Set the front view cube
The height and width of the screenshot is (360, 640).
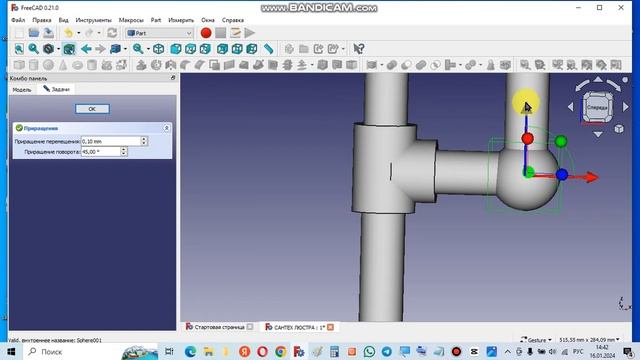tap(176, 49)
